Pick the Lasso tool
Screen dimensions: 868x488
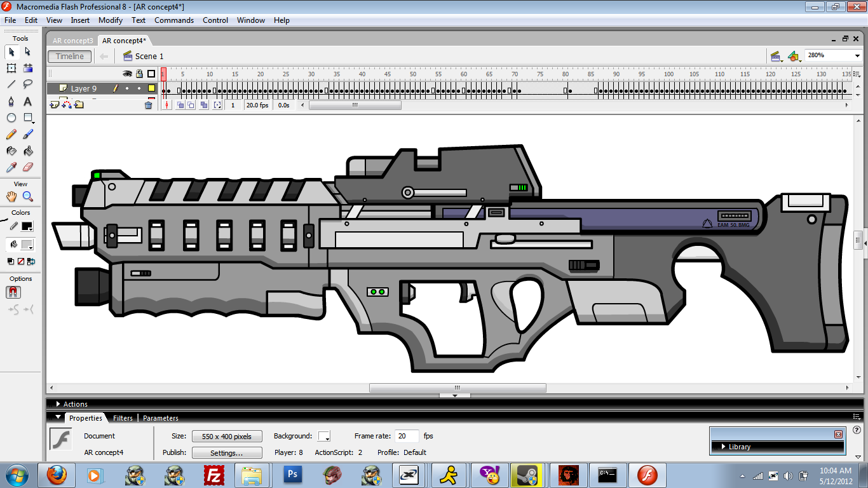tap(28, 85)
